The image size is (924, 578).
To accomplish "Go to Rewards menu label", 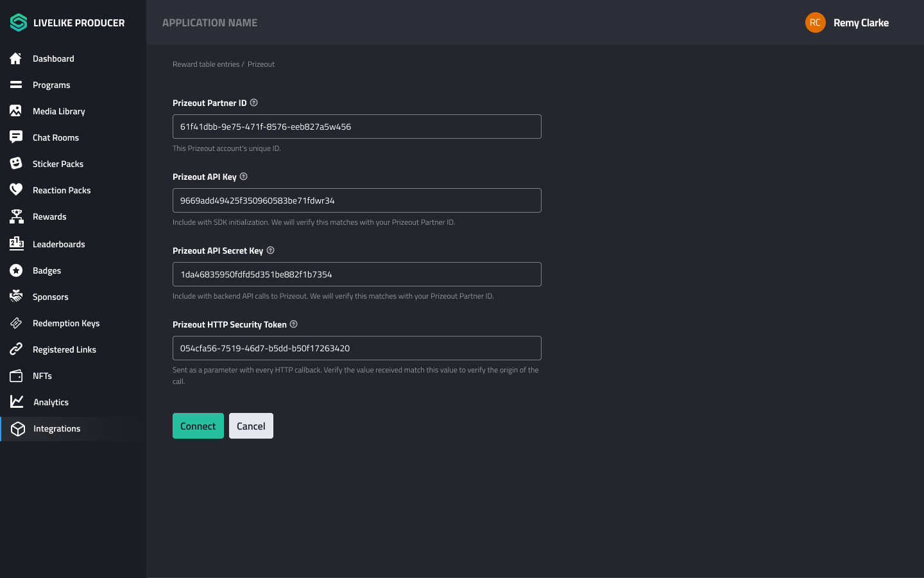I will [x=49, y=216].
